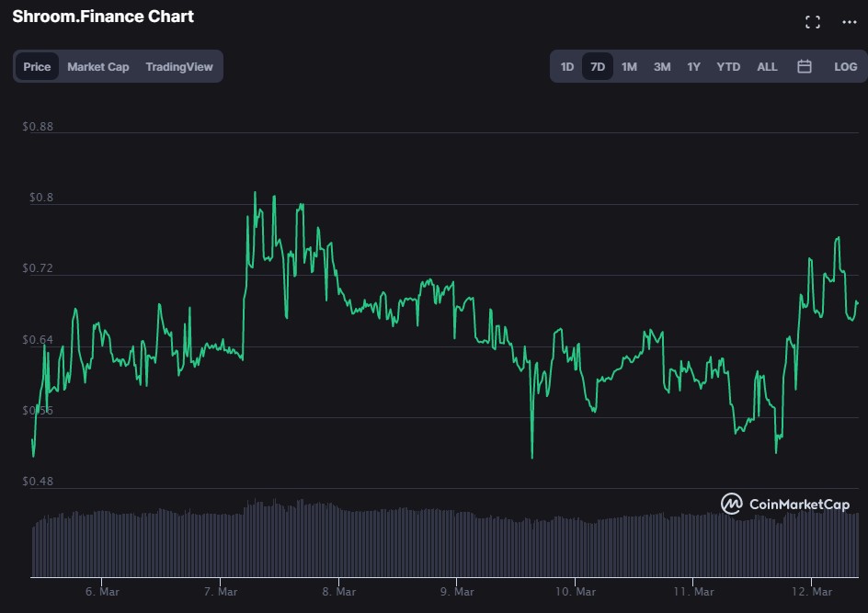Click the 10. Mar date label

click(576, 592)
